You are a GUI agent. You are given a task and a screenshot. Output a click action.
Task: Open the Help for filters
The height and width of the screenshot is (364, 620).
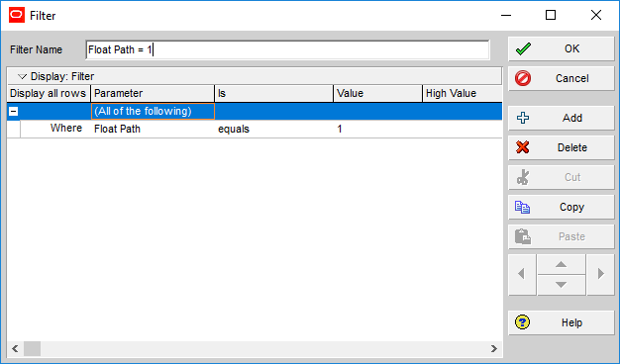562,322
